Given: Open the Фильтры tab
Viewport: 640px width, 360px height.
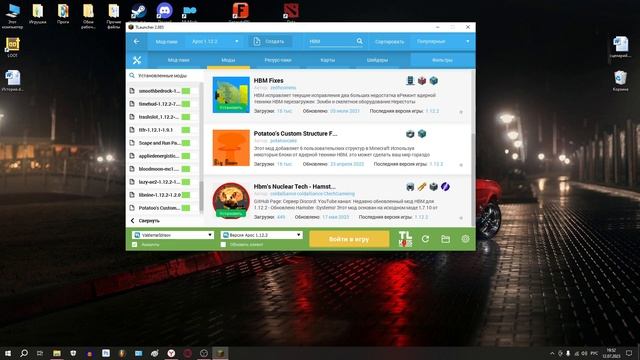Looking at the screenshot, I should pyautogui.click(x=442, y=60).
